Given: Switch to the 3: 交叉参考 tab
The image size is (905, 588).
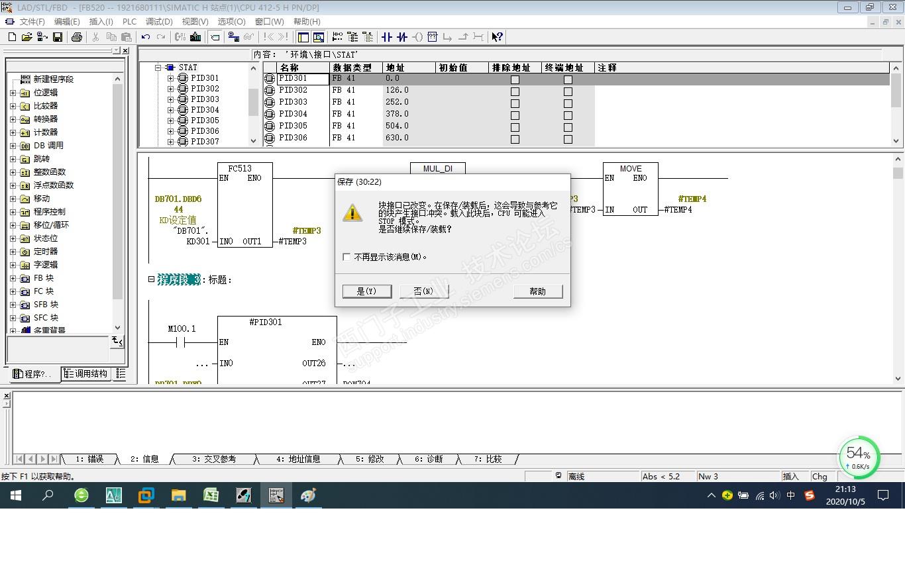Looking at the screenshot, I should pyautogui.click(x=214, y=459).
